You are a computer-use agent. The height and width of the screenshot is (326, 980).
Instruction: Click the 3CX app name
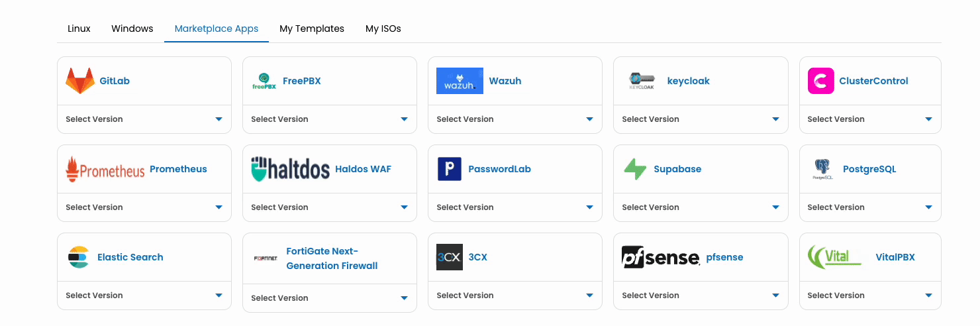pos(478,257)
